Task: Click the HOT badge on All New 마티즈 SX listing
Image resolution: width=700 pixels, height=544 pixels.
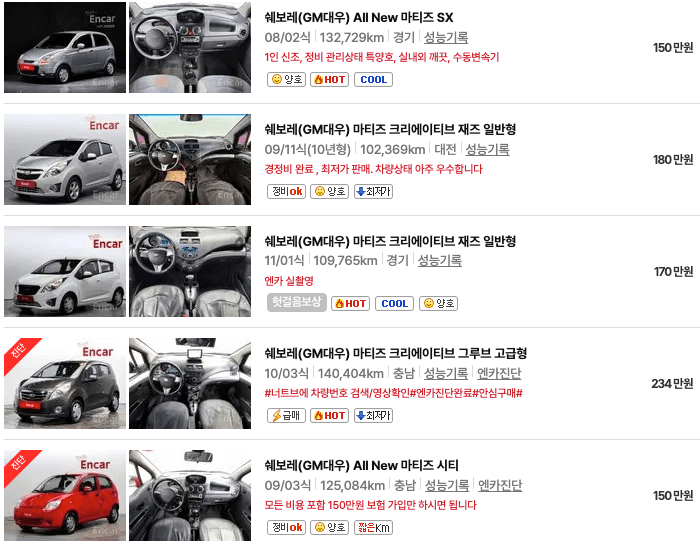Action: pos(329,79)
